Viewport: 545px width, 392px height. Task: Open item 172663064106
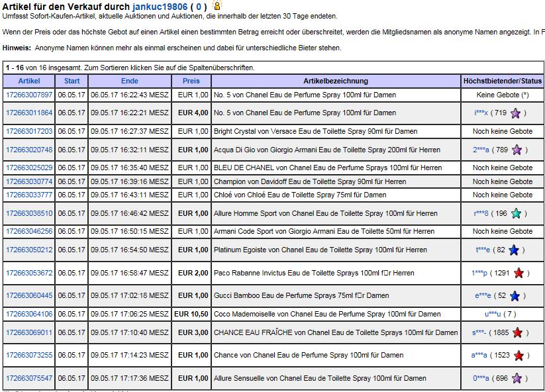(x=29, y=314)
